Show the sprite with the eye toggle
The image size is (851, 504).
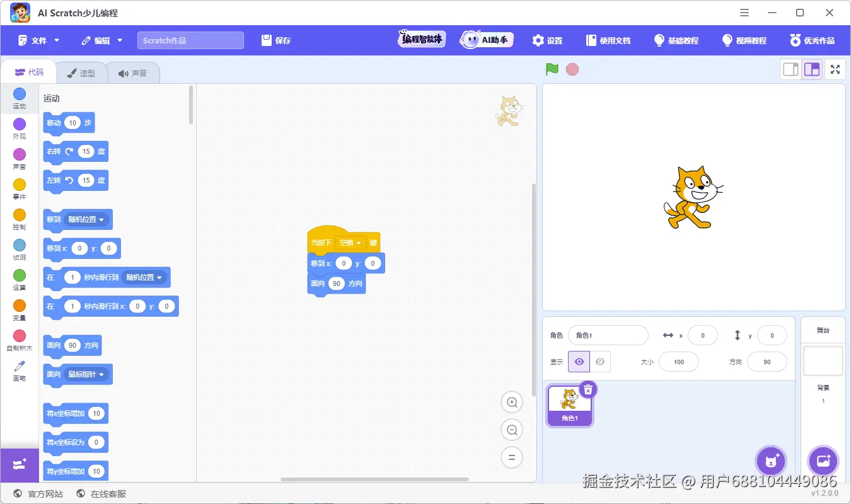(578, 362)
